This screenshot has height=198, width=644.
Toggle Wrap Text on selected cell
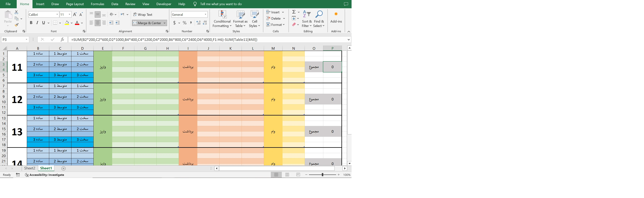pos(142,14)
